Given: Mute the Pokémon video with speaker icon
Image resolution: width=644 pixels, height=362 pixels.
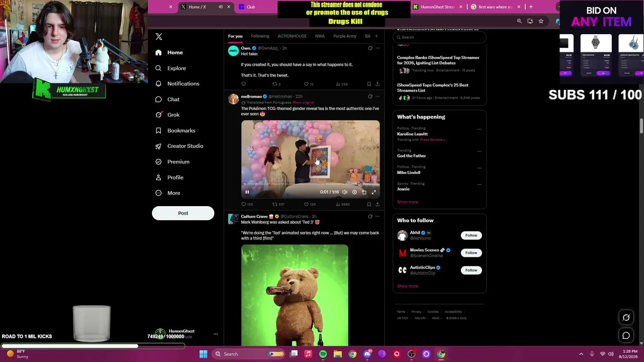Looking at the screenshot, I should 345,192.
